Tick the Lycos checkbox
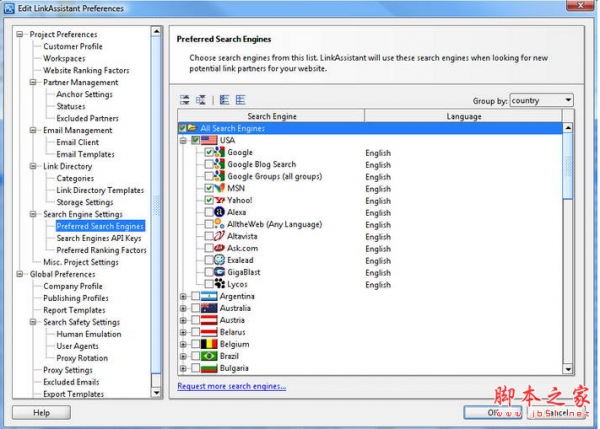Viewport: 600px width, 429px height. [x=209, y=284]
